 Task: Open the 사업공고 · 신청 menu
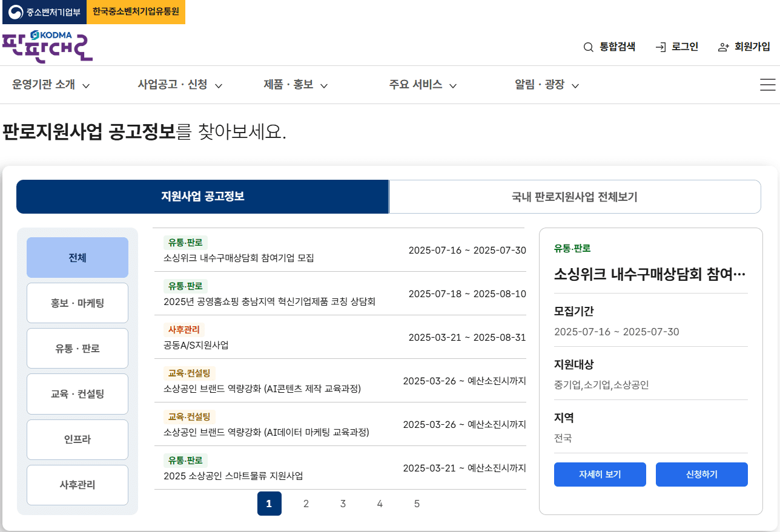(x=180, y=85)
